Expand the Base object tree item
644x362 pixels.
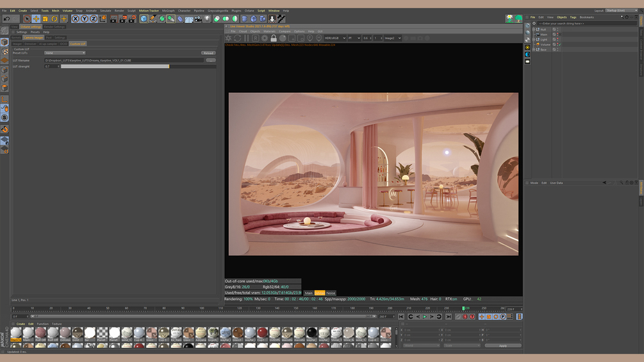pyautogui.click(x=534, y=49)
